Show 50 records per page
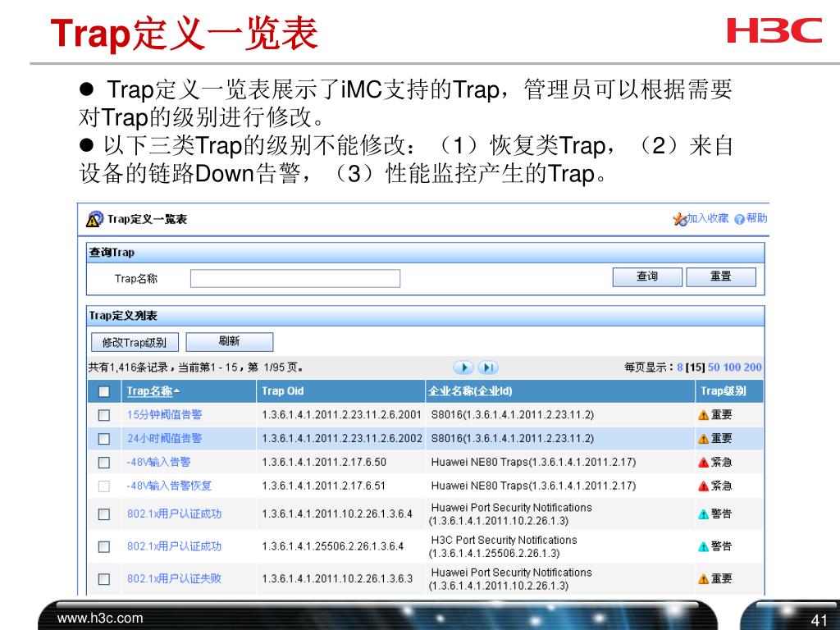This screenshot has width=840, height=630. 714,367
